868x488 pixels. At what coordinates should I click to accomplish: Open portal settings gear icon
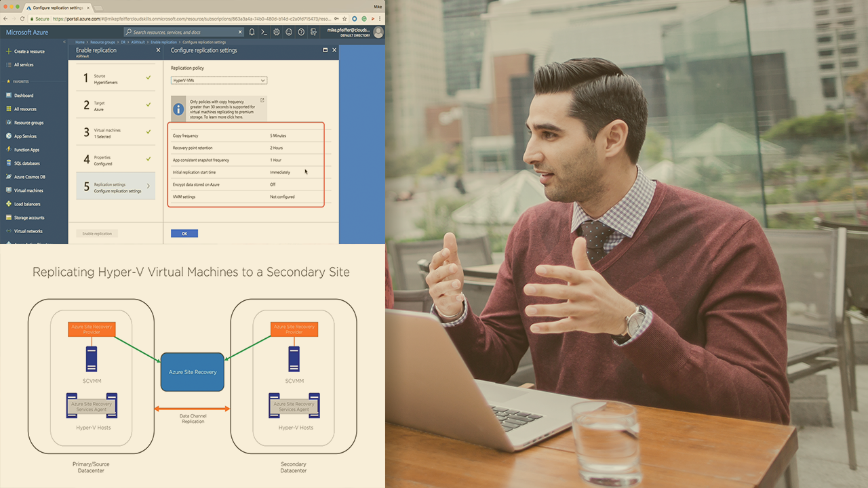[x=276, y=32]
